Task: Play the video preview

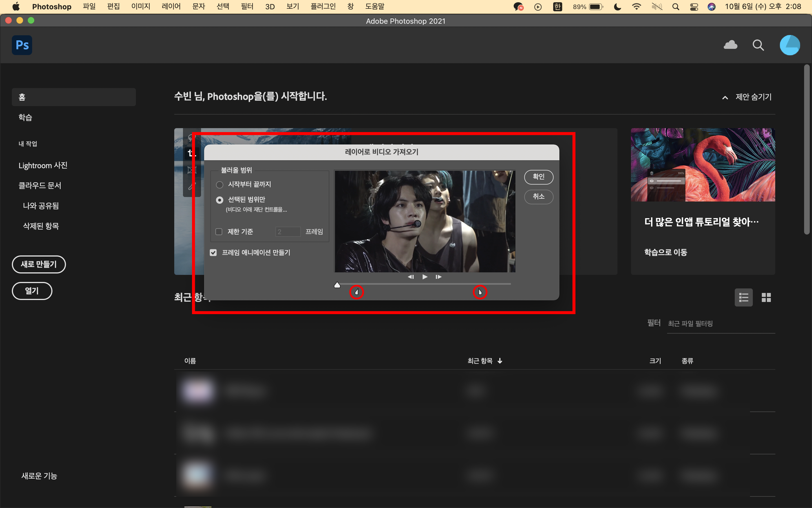Action: 425,277
